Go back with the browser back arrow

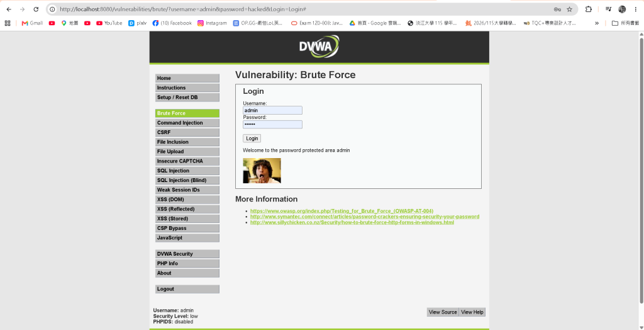[x=9, y=9]
